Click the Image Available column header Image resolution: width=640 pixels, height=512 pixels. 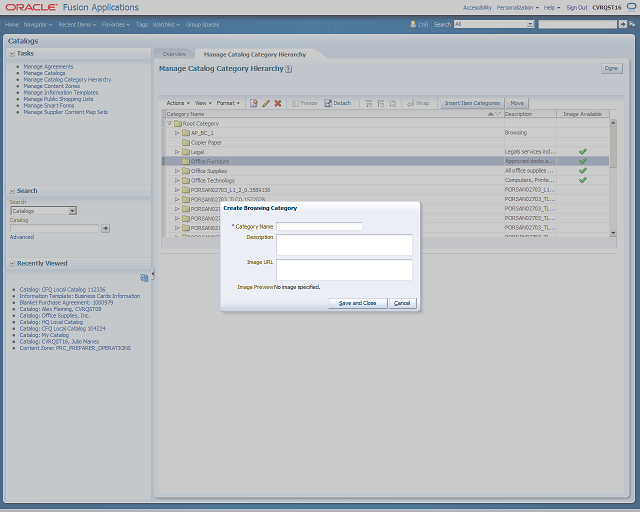click(582, 114)
